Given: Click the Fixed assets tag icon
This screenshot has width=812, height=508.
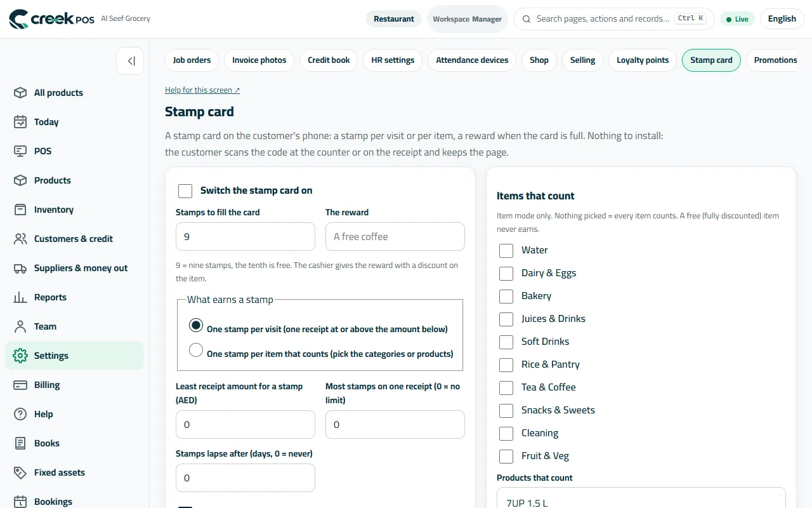Looking at the screenshot, I should pyautogui.click(x=20, y=472).
